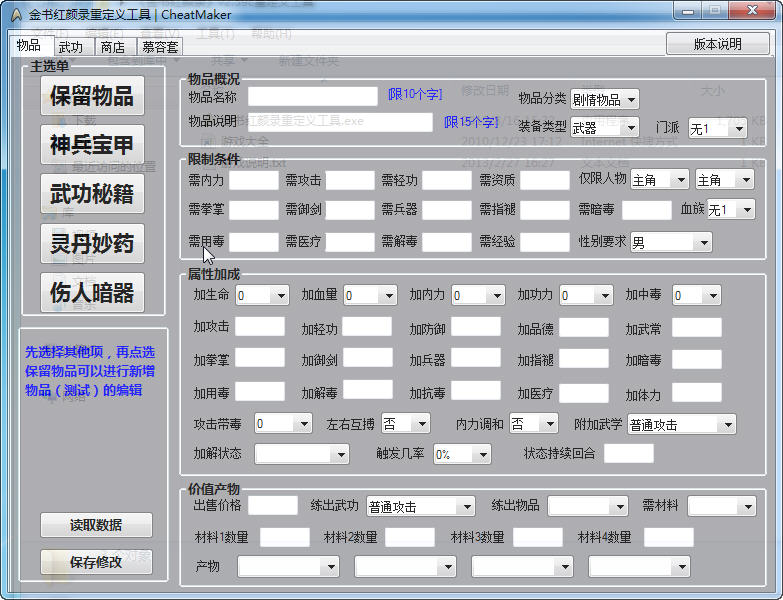Open the first 仅限人物 dropdown
This screenshot has height=600, width=783.
(660, 180)
